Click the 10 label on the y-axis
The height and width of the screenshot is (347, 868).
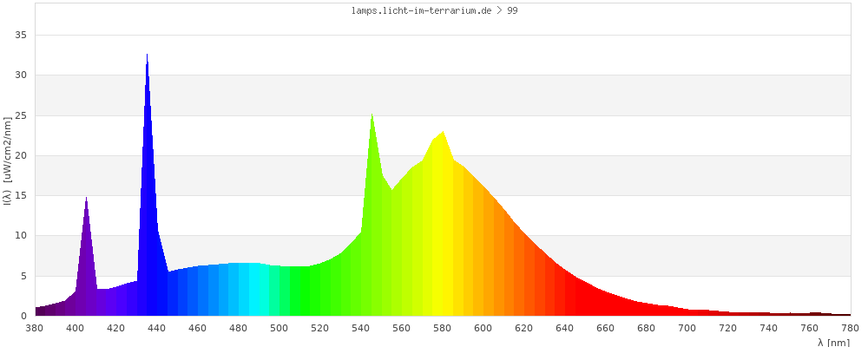point(22,236)
